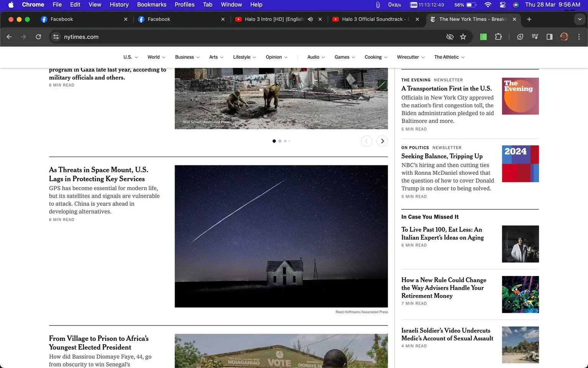The width and height of the screenshot is (588, 368).
Task: Bookmark this page with the star icon
Action: click(x=463, y=36)
